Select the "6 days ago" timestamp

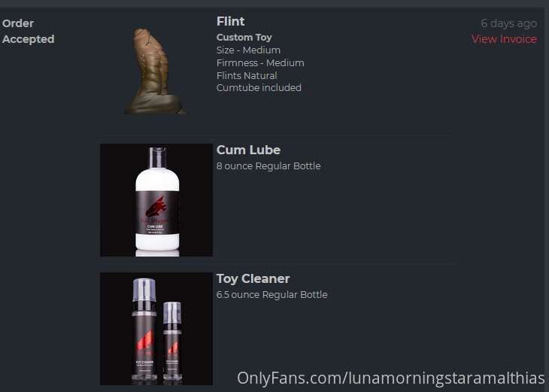(x=508, y=23)
